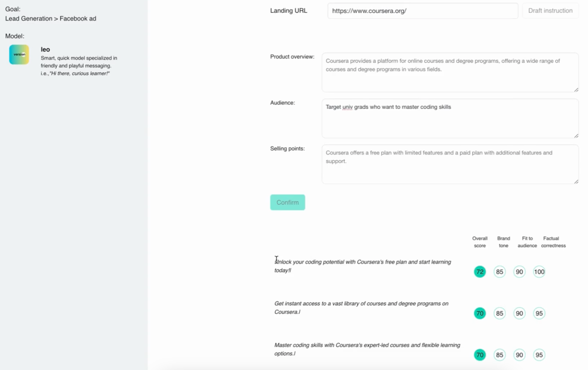This screenshot has height=370, width=588.
Task: Click the Confirm button
Action: pos(287,202)
